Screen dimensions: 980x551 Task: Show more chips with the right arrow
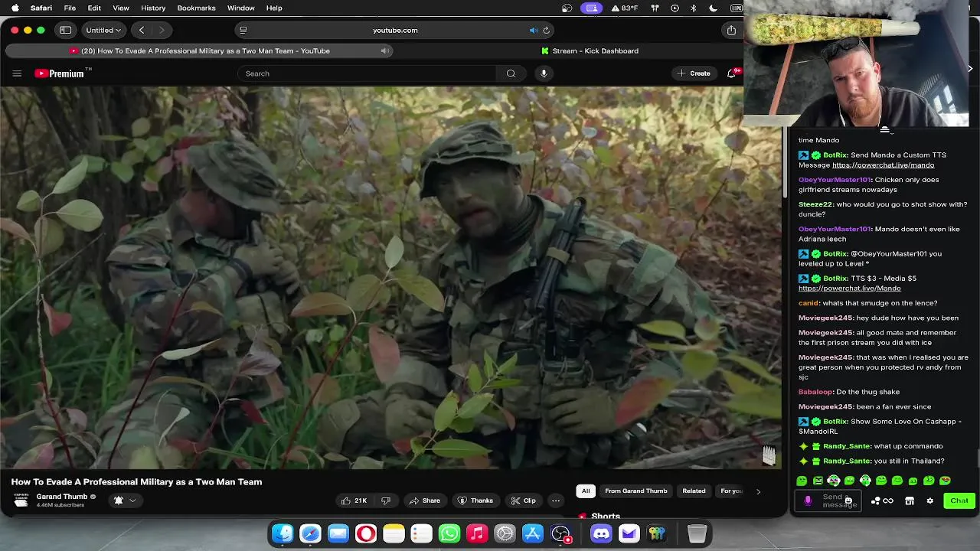tap(758, 491)
